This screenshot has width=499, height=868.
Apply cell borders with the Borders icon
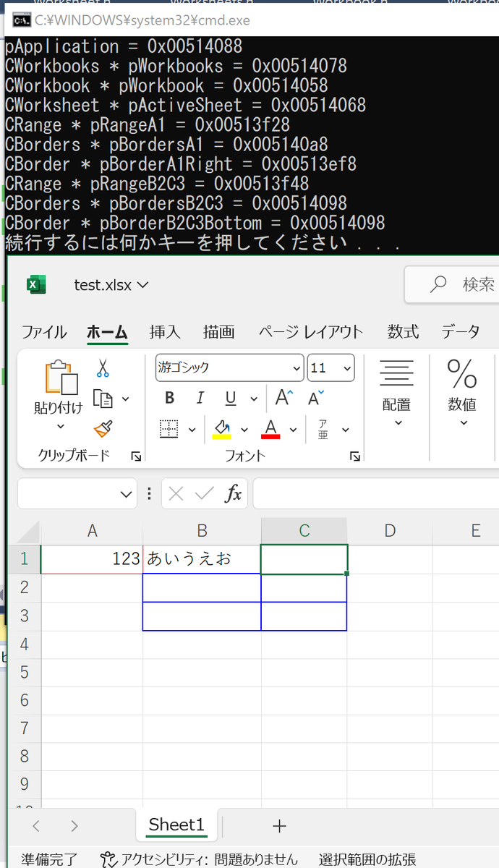(169, 429)
